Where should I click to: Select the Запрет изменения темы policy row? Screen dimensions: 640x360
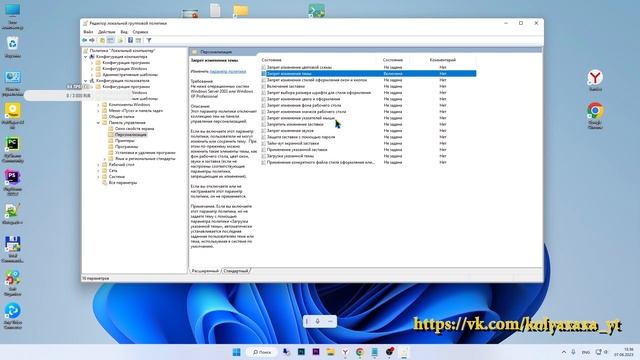369,73
